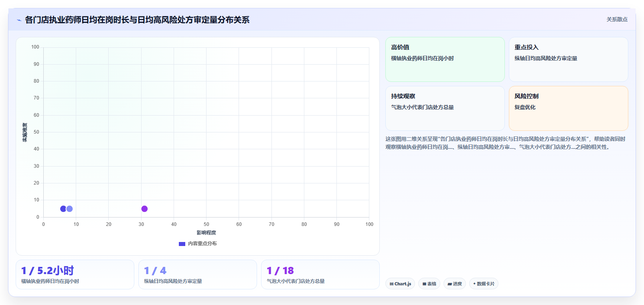Select the light blue bubble at x=8
This screenshot has width=644, height=305.
[x=69, y=209]
